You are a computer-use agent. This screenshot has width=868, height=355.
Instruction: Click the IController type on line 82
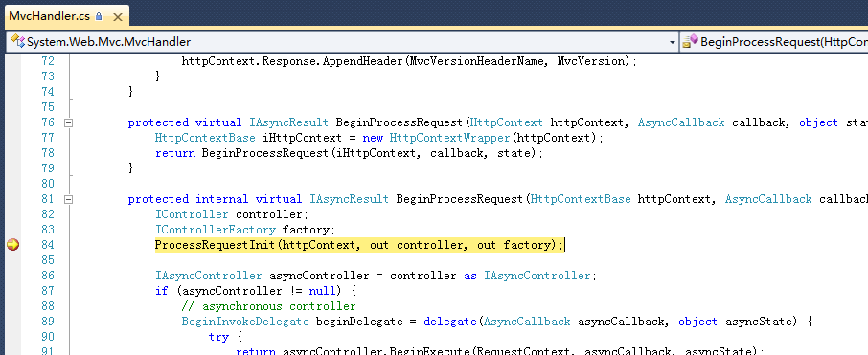[x=192, y=214]
